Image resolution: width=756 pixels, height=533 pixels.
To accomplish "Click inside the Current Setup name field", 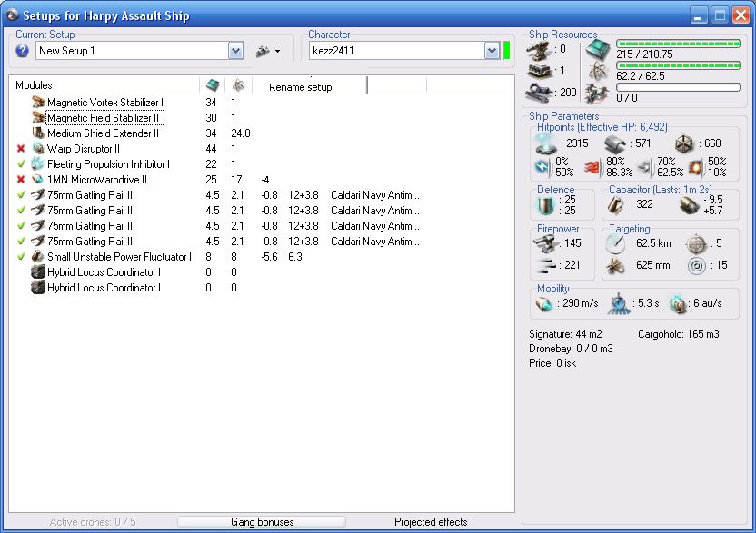I will pyautogui.click(x=132, y=51).
